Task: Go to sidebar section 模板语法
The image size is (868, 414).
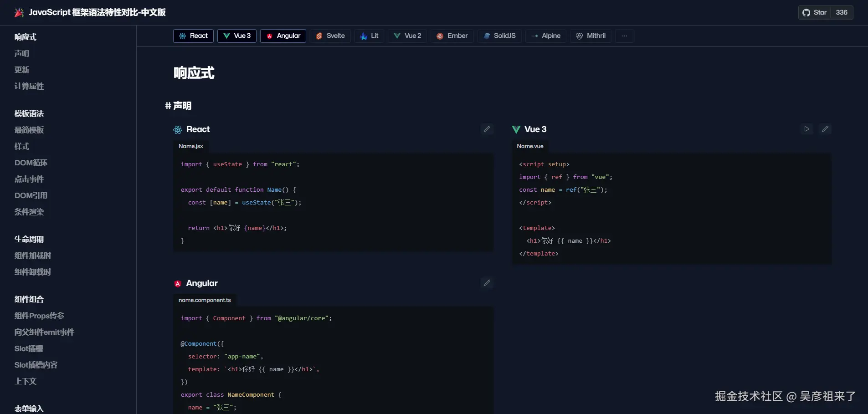Action: point(29,113)
